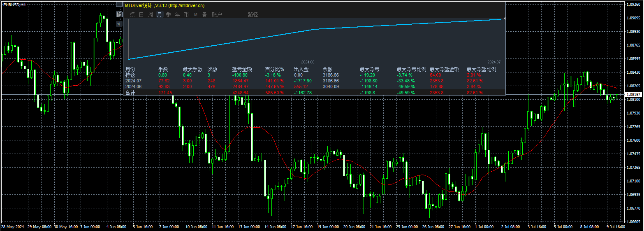Click the 1.09260 price scale label

pos(633,5)
